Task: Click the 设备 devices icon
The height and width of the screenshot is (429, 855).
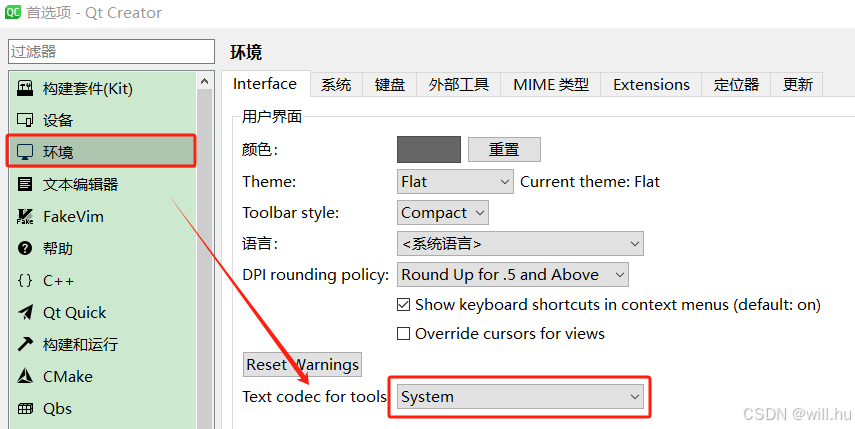Action: click(x=25, y=120)
